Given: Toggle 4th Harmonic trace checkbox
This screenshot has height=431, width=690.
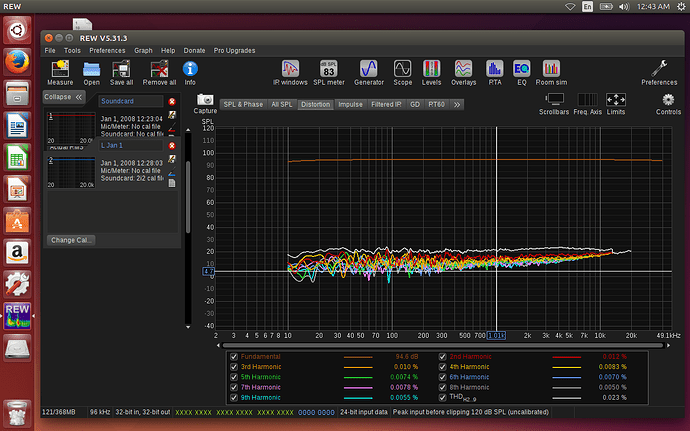Looking at the screenshot, I should pos(443,367).
